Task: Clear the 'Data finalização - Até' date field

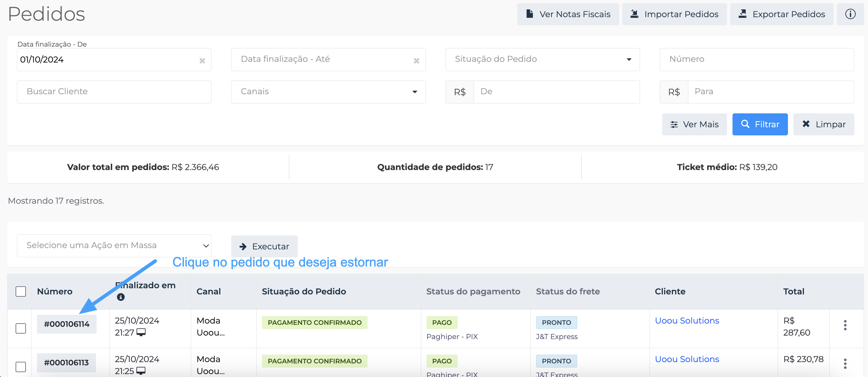Action: point(416,61)
